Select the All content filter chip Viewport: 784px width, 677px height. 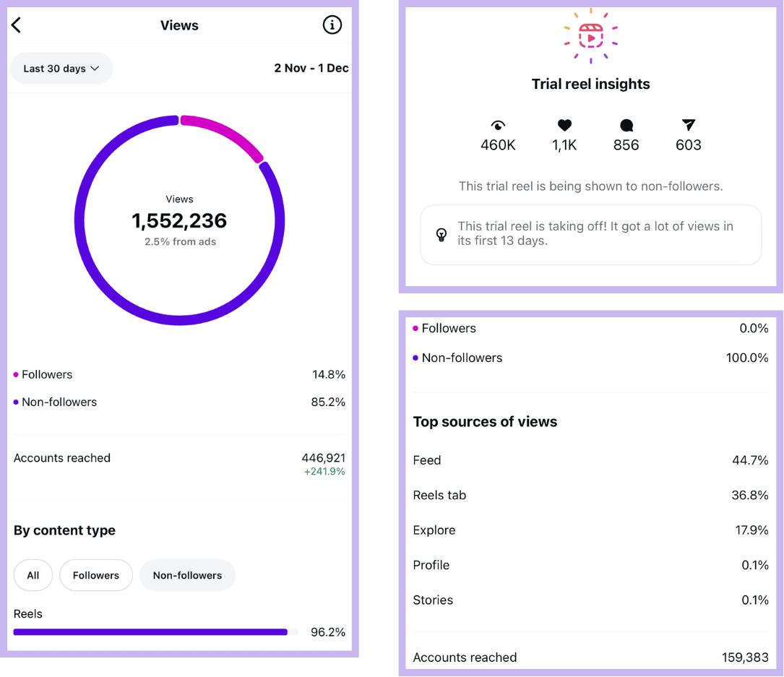tap(33, 576)
